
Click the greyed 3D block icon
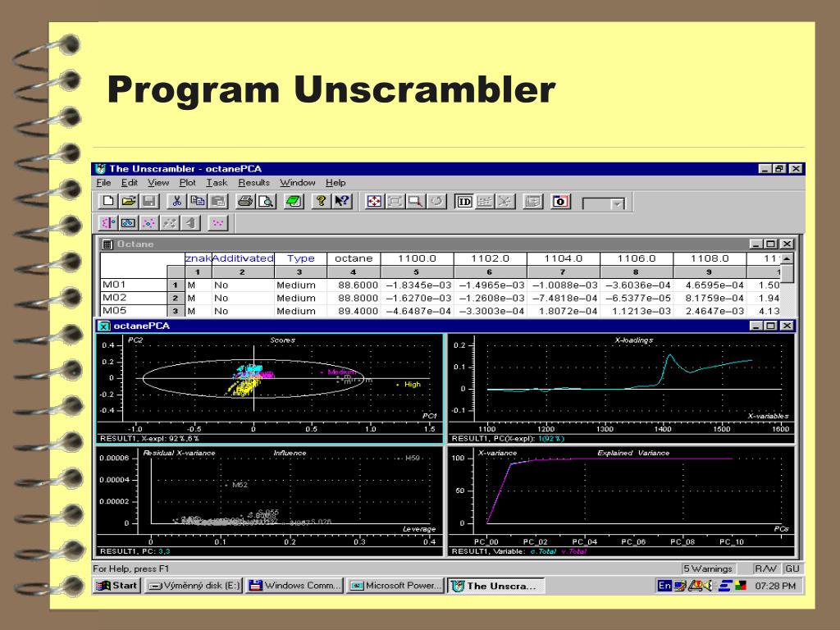coord(190,222)
